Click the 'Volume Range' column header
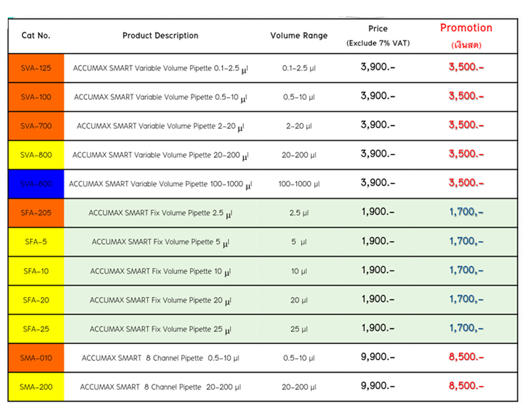The image size is (525, 420). coord(299,36)
